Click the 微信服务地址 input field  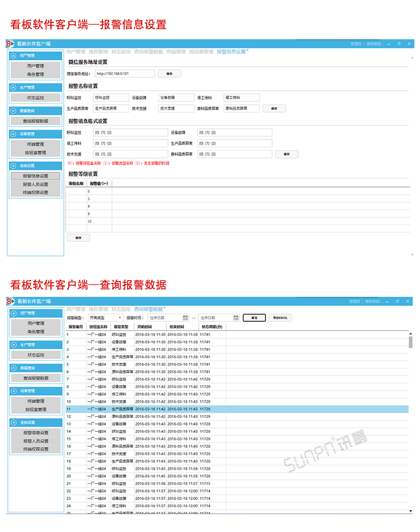tap(124, 73)
